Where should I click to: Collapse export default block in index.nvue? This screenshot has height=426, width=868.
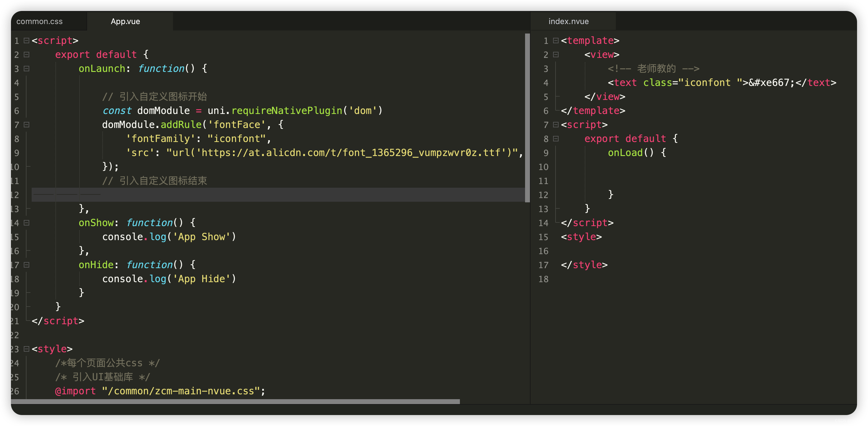556,139
